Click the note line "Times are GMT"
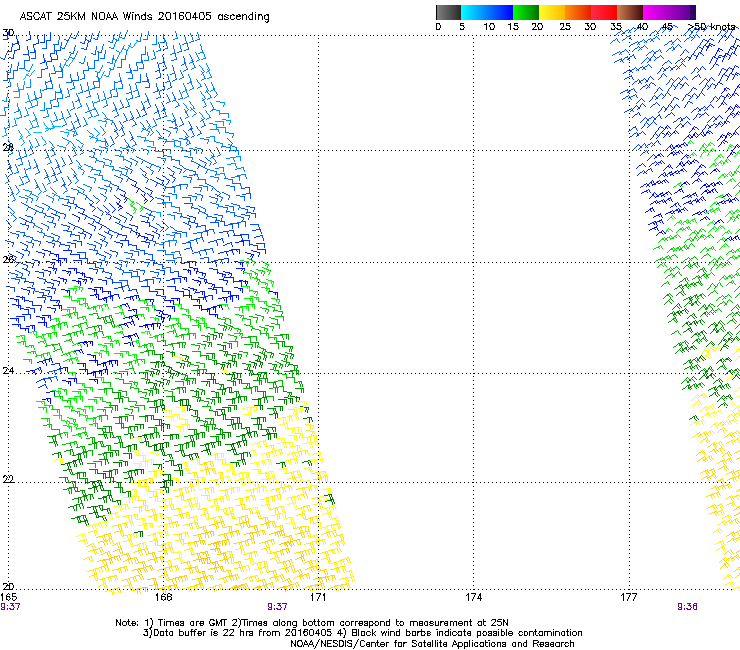Viewport: 740px width, 650px height. click(193, 623)
